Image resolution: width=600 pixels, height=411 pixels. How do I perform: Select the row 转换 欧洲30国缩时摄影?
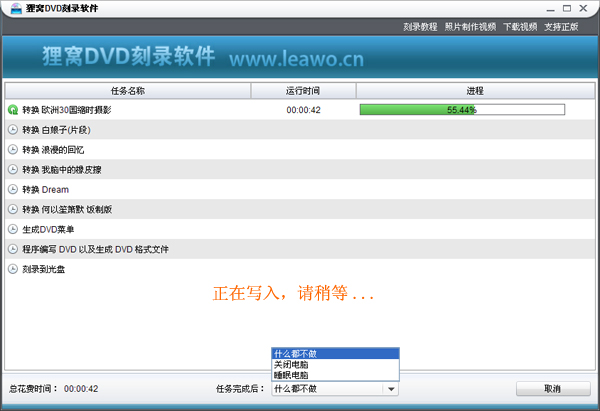(300, 110)
